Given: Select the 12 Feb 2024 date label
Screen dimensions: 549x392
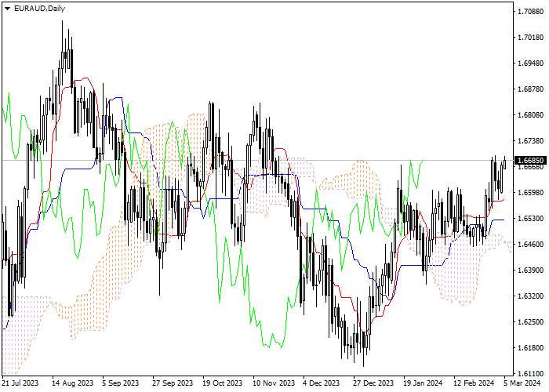Looking at the screenshot, I should 474,383.
